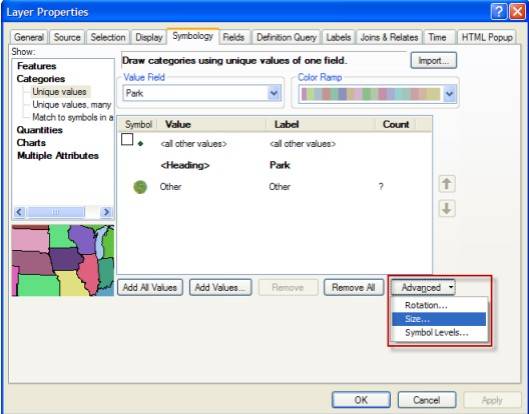Click the right arrow of Show list scrollbar
This screenshot has height=414, width=529.
(x=106, y=212)
